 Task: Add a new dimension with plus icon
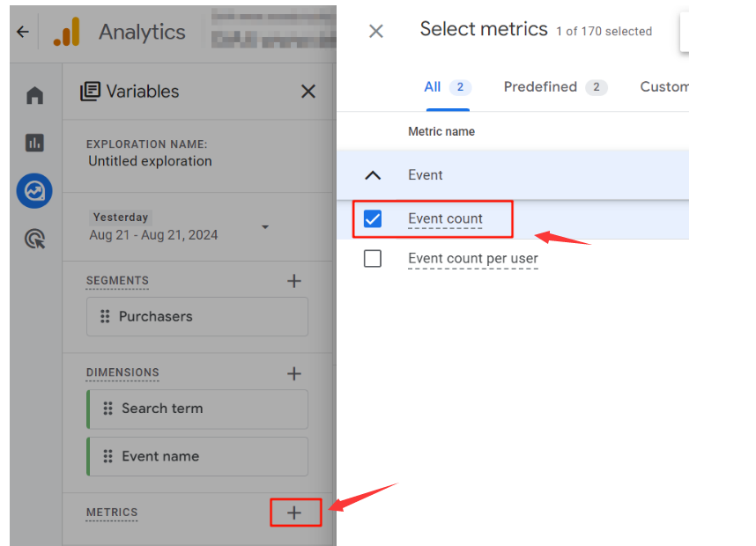coord(294,373)
